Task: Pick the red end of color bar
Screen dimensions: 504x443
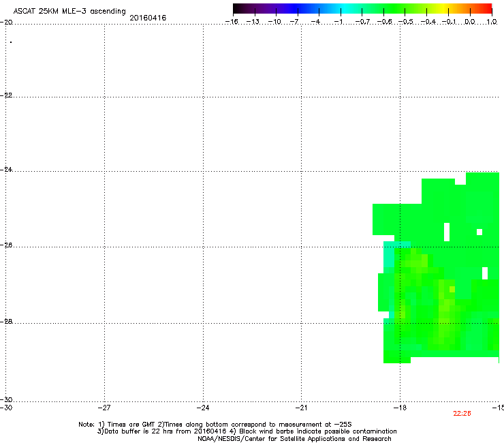Action: 487,8
